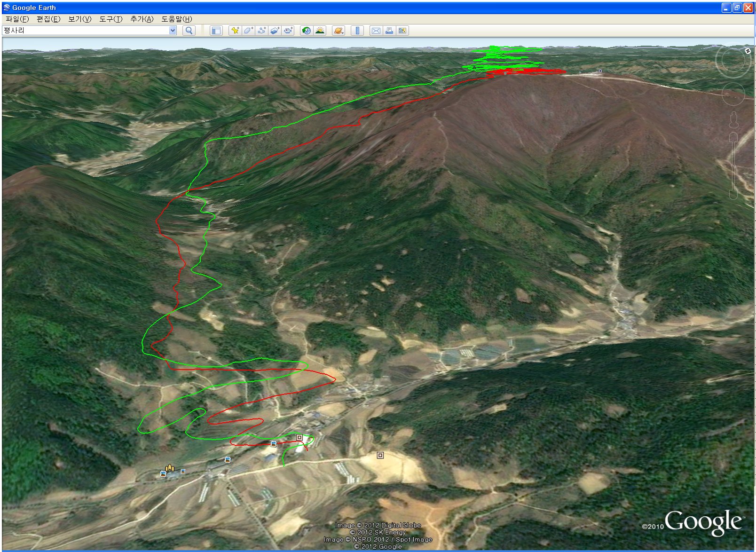Toggle the sidebar panel icon

click(216, 31)
